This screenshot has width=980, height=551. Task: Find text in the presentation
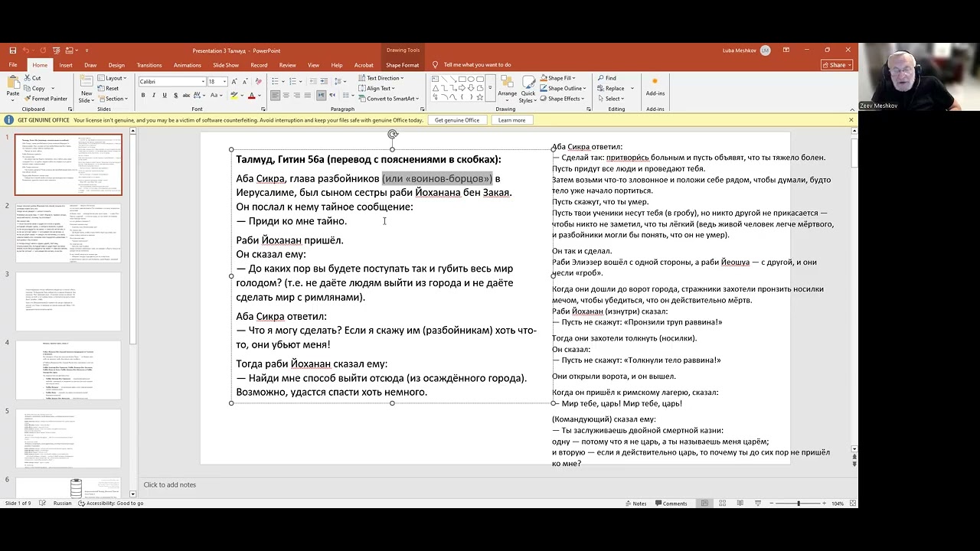click(x=606, y=78)
